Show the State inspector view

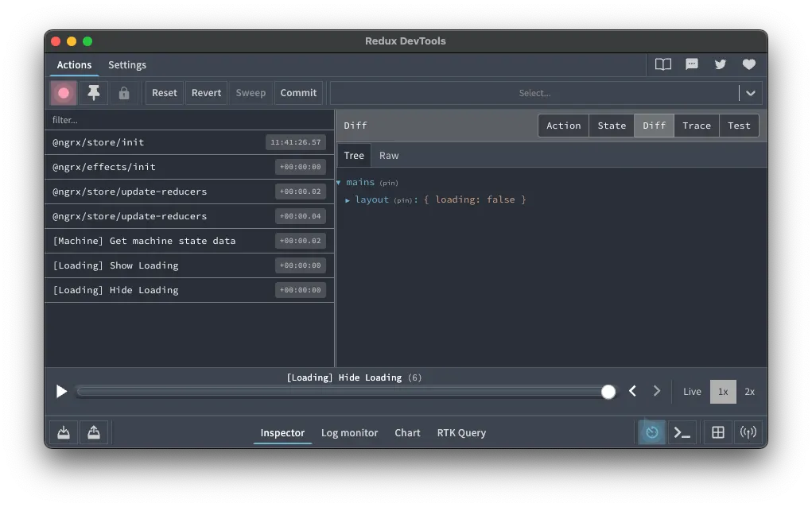point(612,126)
